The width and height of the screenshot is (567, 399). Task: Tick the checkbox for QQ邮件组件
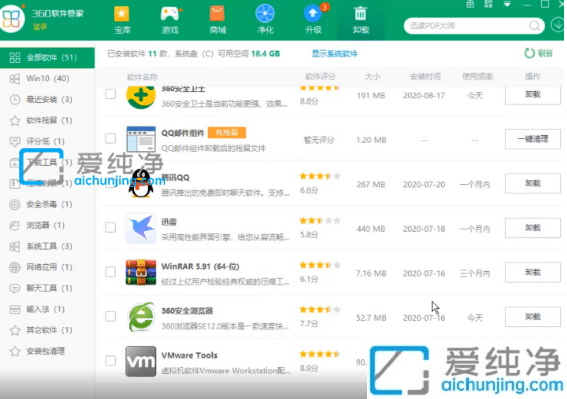click(111, 139)
